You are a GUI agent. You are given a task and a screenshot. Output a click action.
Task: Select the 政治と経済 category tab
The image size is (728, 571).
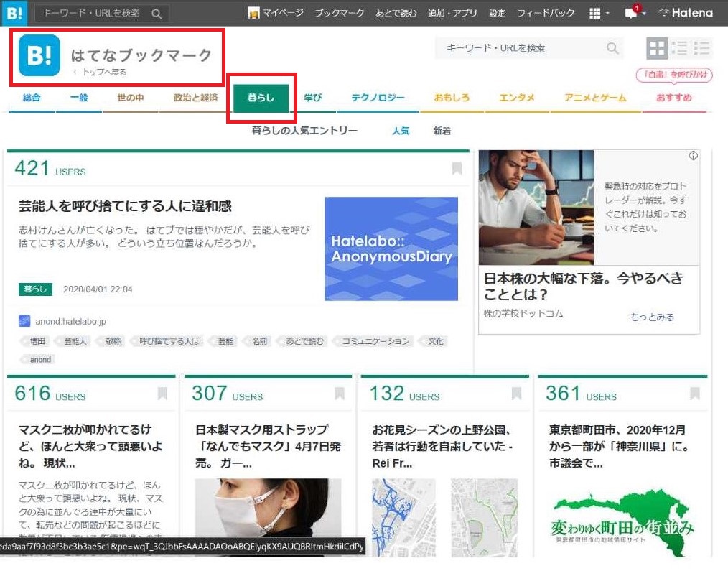click(195, 98)
